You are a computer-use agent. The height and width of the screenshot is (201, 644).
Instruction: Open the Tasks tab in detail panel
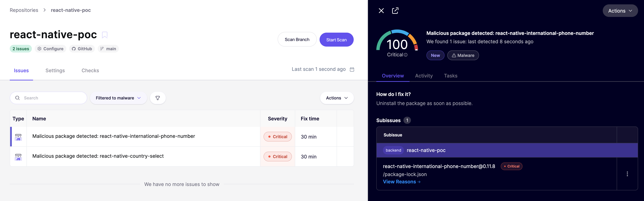(450, 76)
